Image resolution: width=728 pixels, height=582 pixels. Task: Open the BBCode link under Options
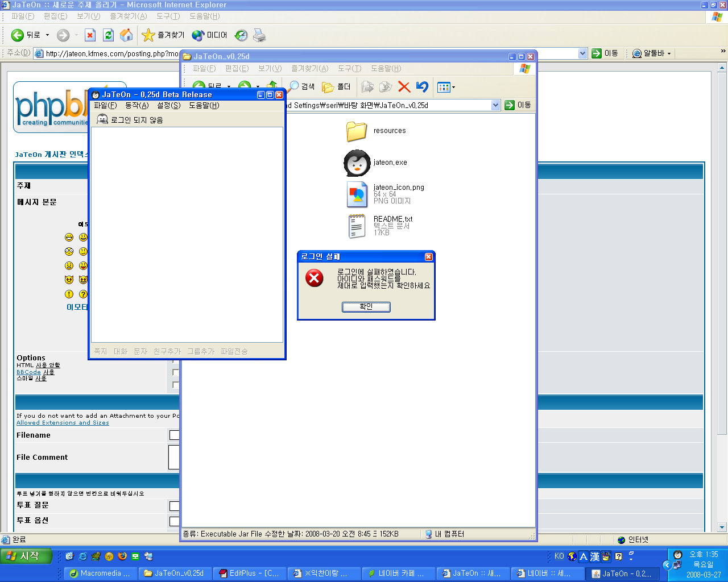28,372
